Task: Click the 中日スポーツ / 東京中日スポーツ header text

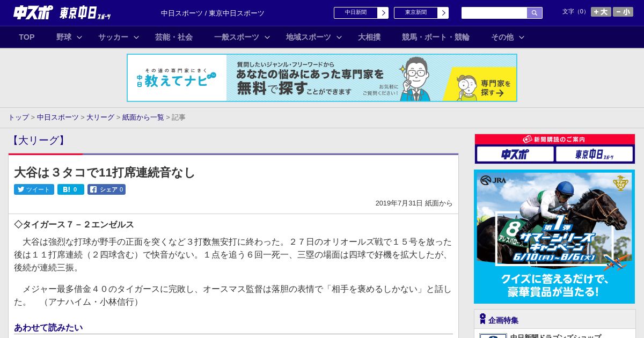Action: click(x=213, y=13)
